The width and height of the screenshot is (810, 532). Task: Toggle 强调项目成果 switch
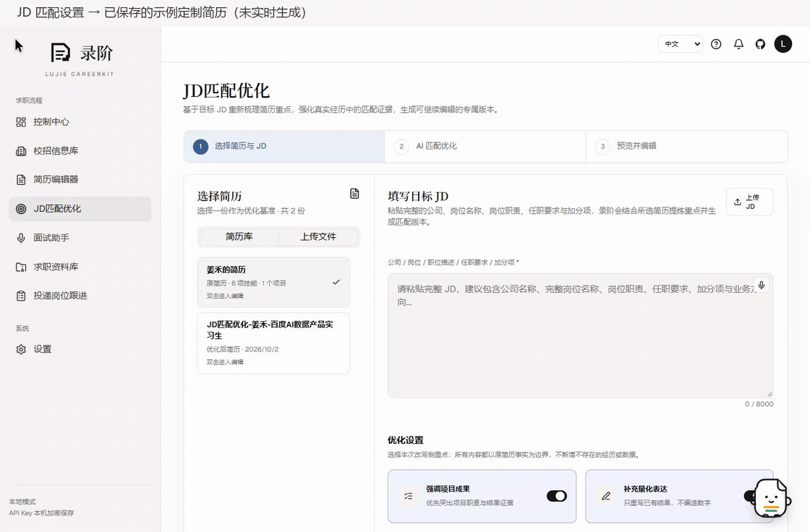pos(556,496)
